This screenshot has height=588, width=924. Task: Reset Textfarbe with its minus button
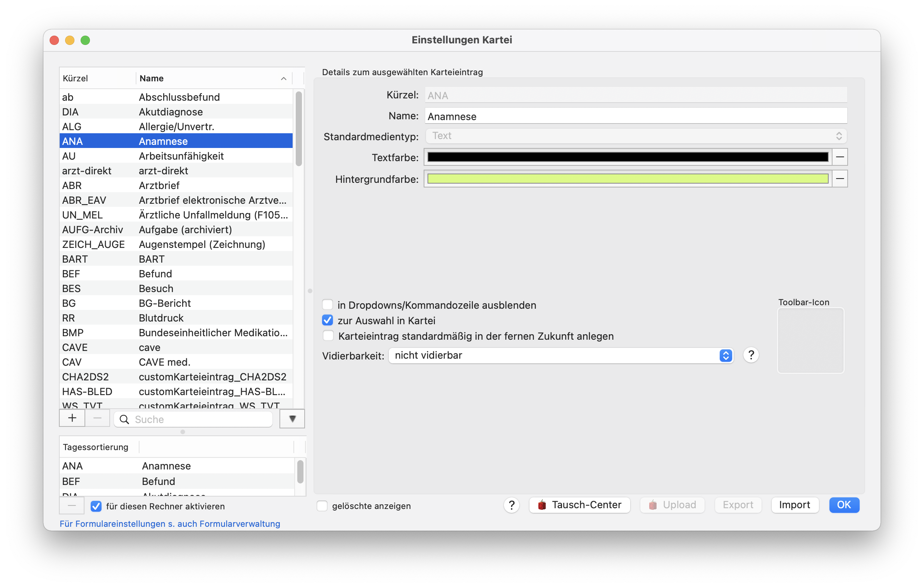[840, 157]
